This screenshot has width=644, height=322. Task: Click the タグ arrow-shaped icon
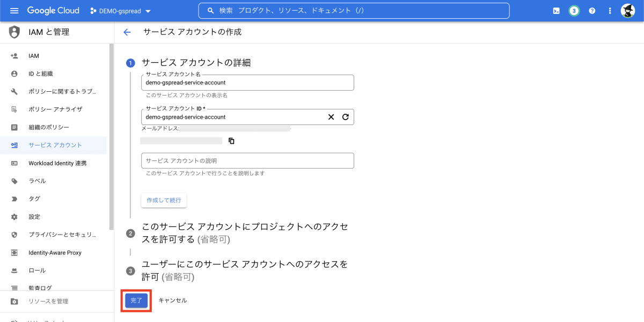[14, 199]
